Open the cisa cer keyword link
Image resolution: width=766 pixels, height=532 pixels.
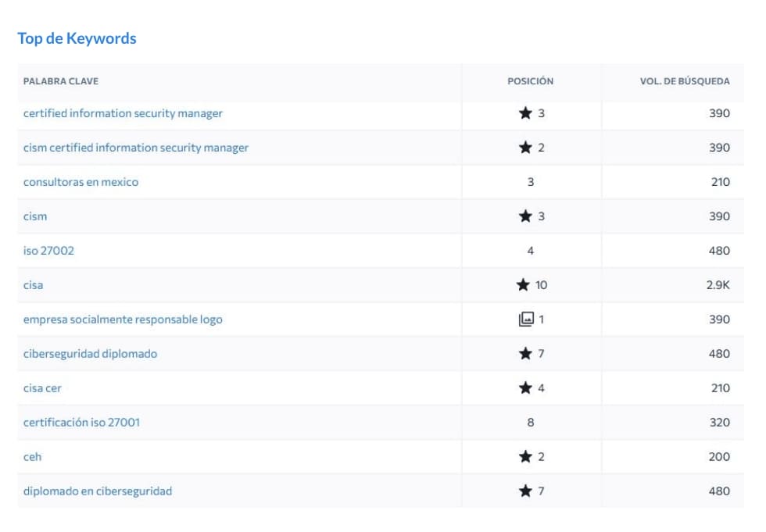[x=42, y=388]
